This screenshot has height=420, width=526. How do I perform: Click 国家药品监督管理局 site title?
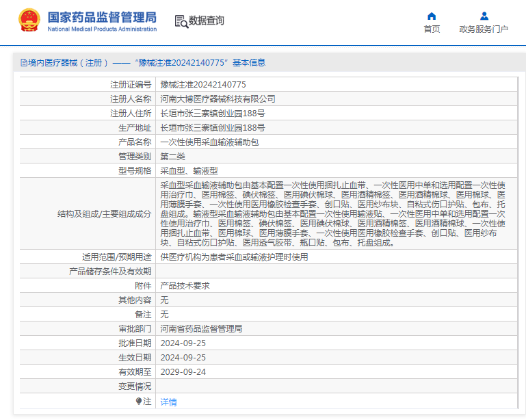point(102,18)
